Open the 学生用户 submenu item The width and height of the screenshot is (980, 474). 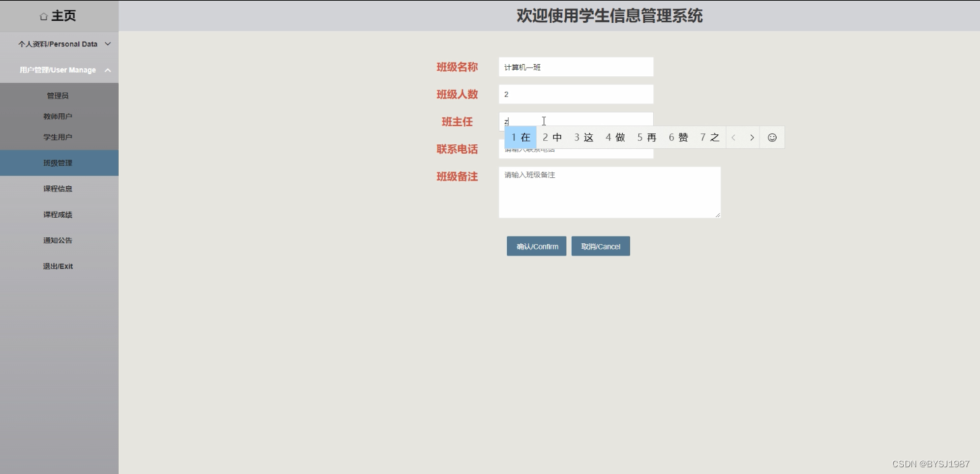pos(58,138)
